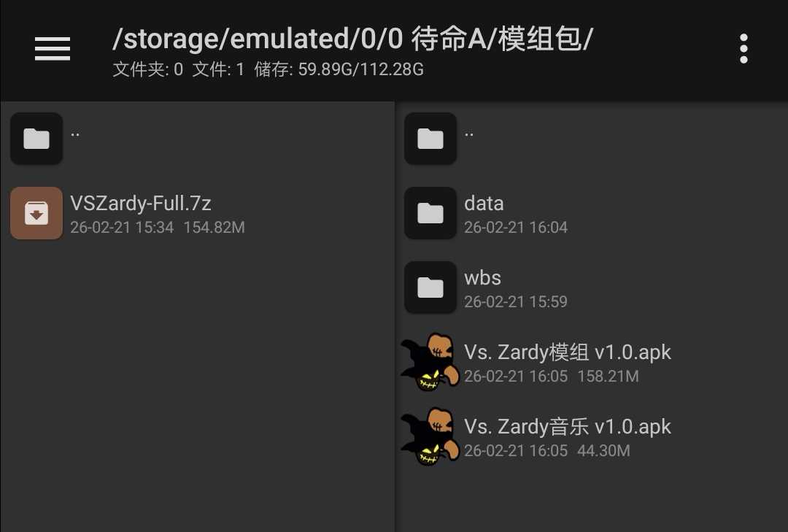Tap the current path /storage/emulated/0/0 待命A/模组包/
The image size is (788, 532).
(x=352, y=39)
